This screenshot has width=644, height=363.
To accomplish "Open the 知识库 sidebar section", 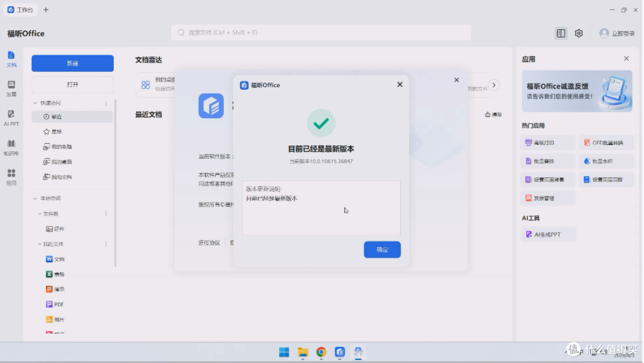I will tap(11, 147).
